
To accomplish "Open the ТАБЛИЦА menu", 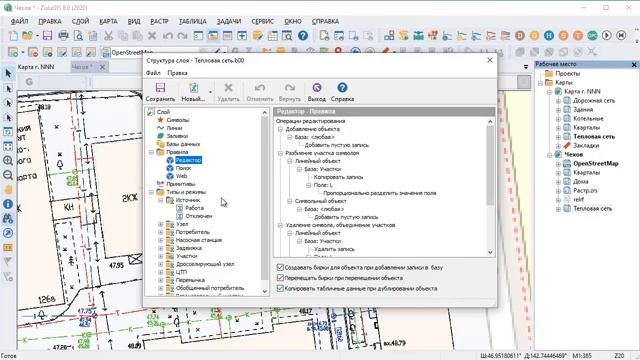I will coord(192,22).
